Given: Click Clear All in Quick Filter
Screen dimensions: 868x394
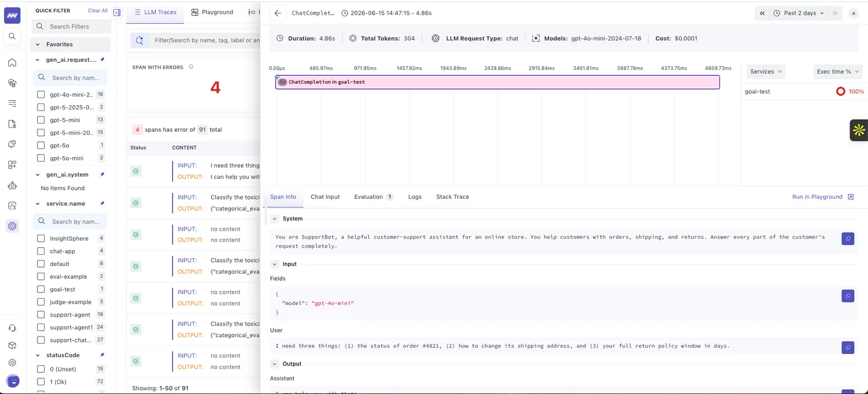Looking at the screenshot, I should (x=98, y=11).
